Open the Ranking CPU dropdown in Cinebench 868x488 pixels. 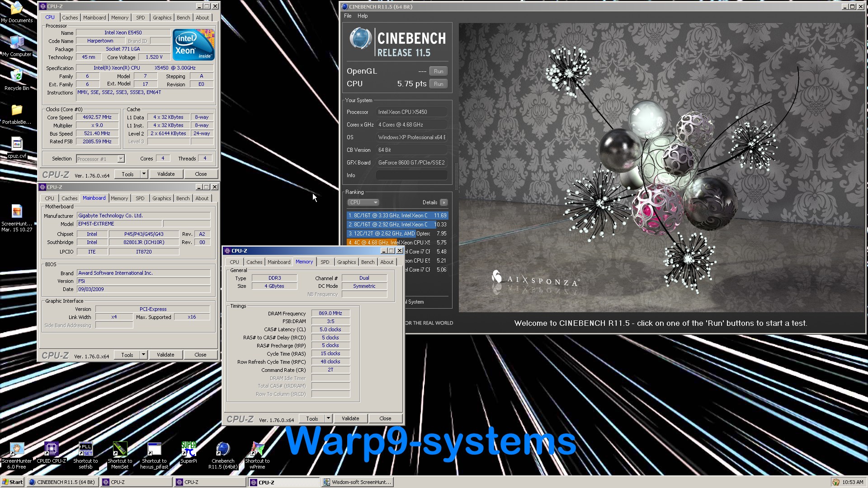click(x=363, y=202)
